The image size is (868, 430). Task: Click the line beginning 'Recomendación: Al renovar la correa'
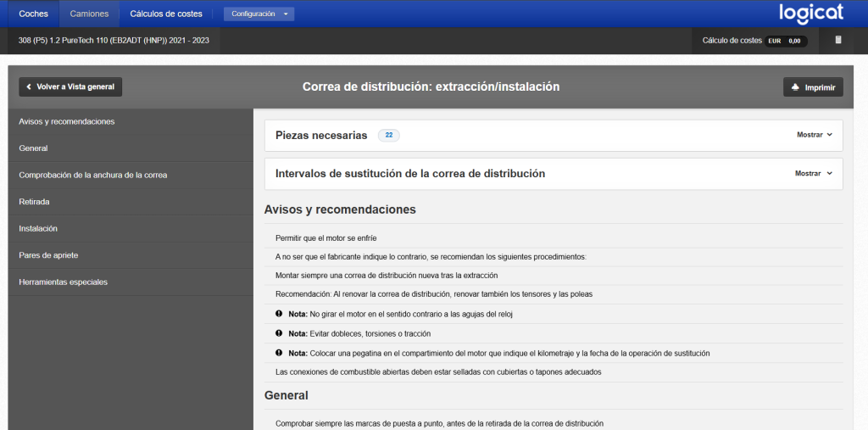point(433,294)
